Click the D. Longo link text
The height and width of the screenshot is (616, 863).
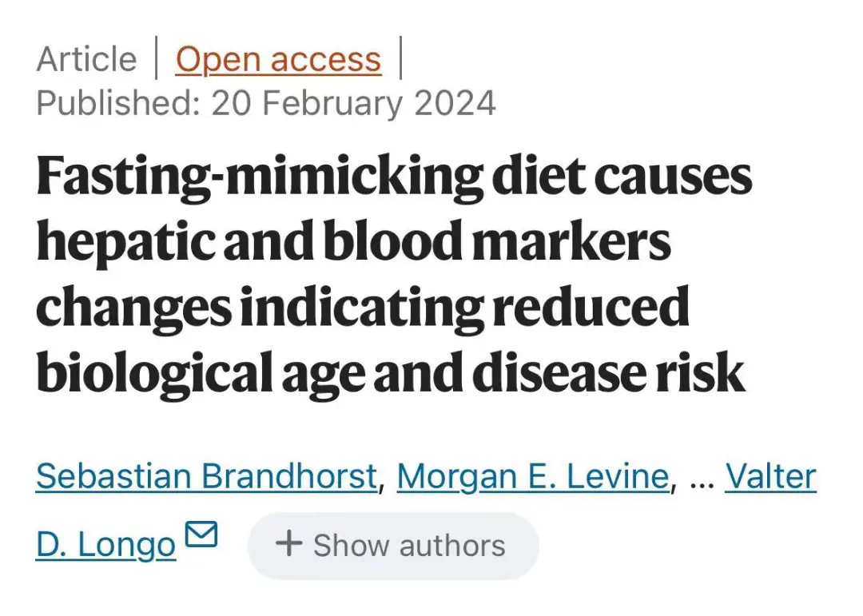tap(105, 546)
